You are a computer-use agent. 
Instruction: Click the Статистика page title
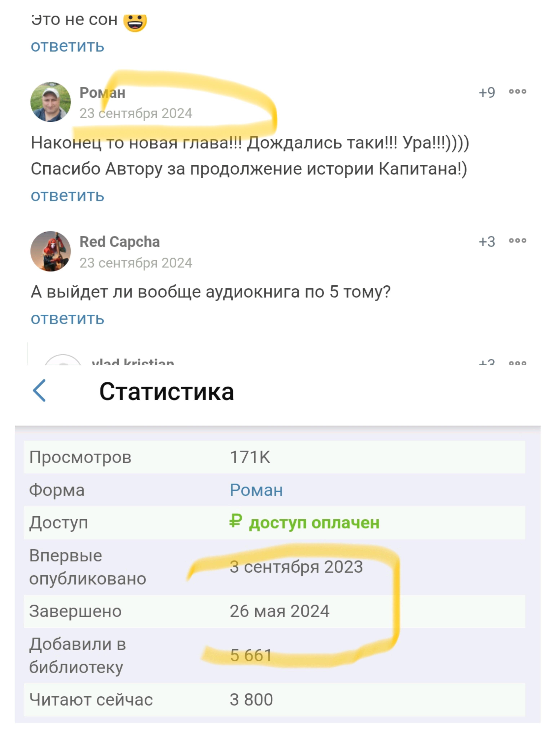tap(166, 392)
